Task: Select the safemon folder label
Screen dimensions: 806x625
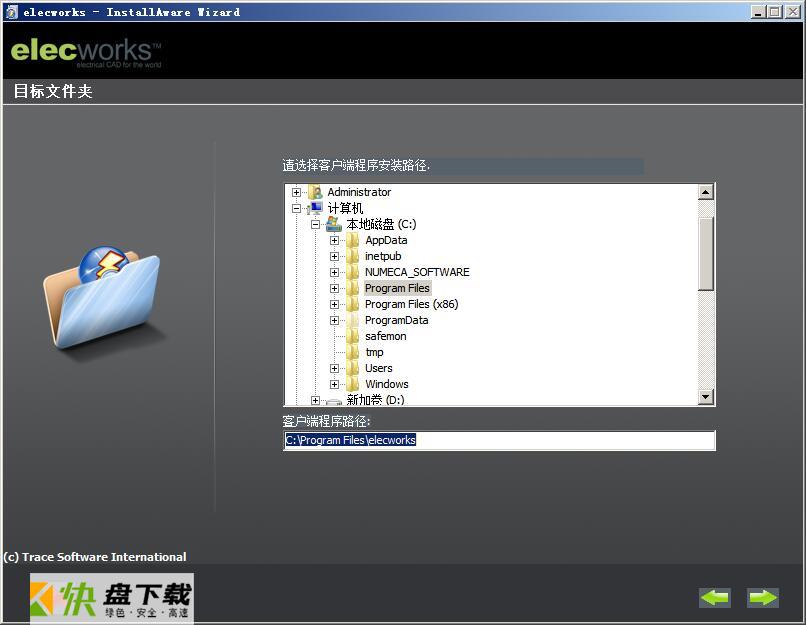Action: point(386,336)
